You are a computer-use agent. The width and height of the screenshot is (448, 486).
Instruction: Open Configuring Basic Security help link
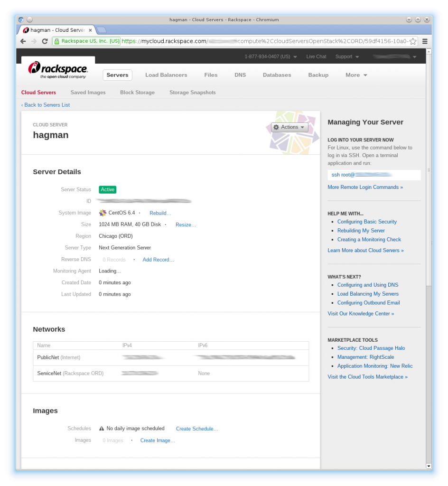pyautogui.click(x=367, y=222)
